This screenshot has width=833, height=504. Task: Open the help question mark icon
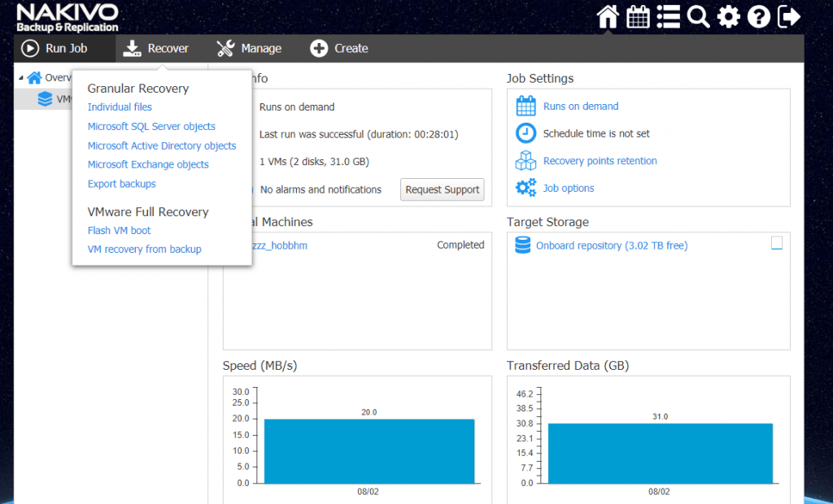point(759,17)
